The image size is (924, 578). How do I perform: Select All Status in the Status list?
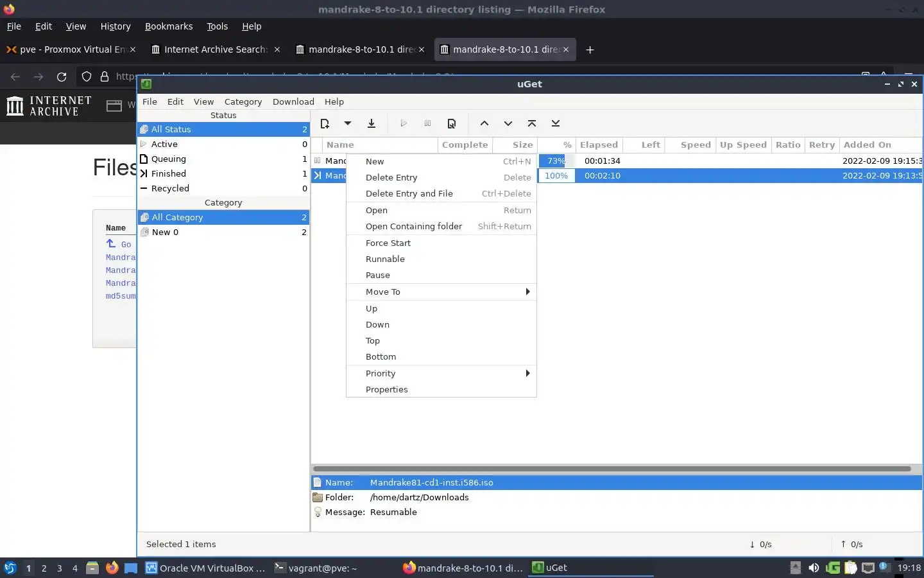[223, 129]
